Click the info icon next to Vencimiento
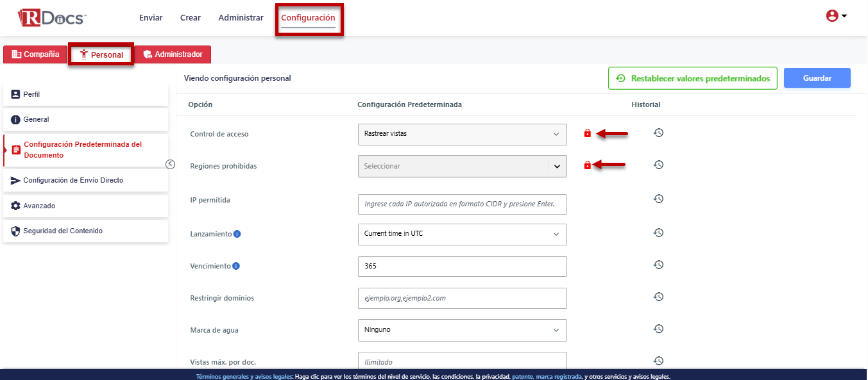This screenshot has width=868, height=380. [235, 266]
